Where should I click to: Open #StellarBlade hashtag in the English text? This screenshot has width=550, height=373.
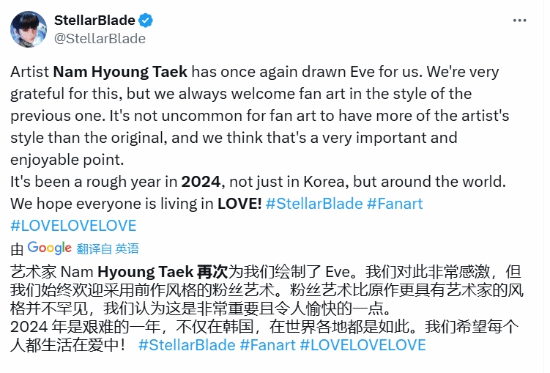tap(314, 204)
